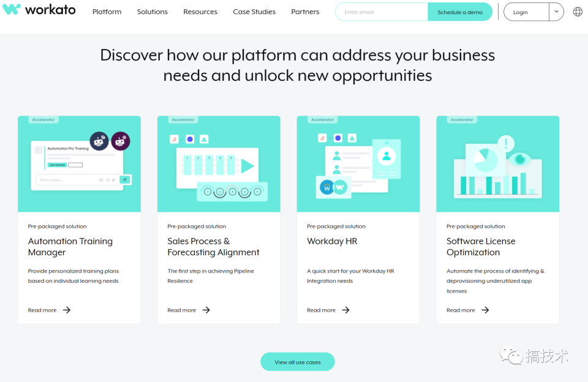This screenshot has width=588, height=382.
Task: Open the Platform menu
Action: [107, 12]
